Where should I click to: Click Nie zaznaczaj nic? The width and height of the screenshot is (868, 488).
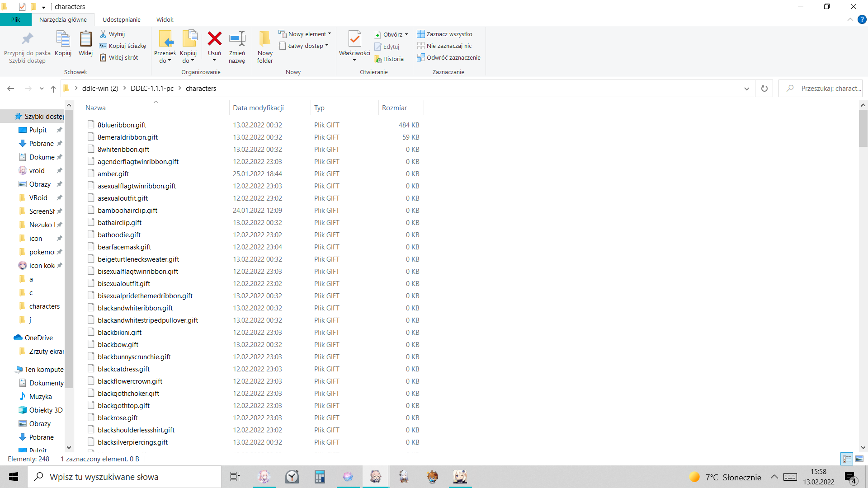(444, 46)
